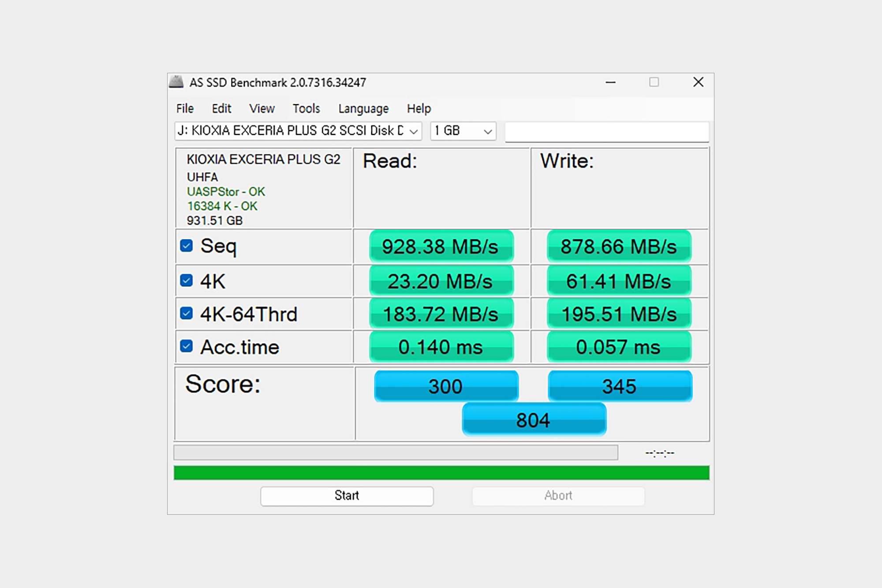
Task: Disable the 4K-64Thrd test checkbox
Action: pos(187,314)
